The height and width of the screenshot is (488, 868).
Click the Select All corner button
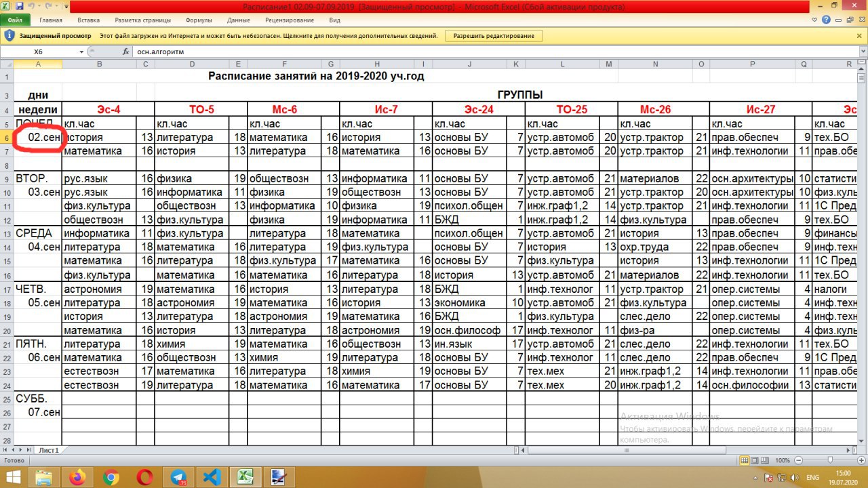click(7, 64)
